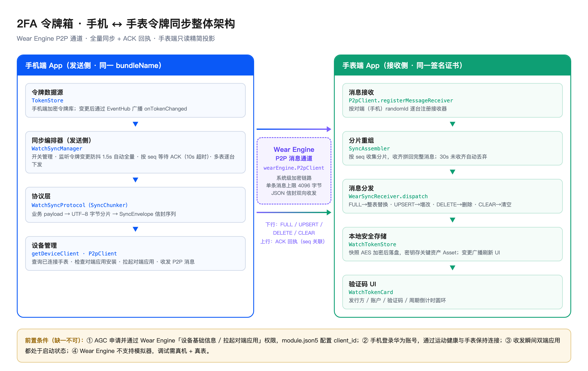Screen dimensions: 588x371
Task: Click the "wearEngine.P2pClient" code label
Action: (294, 168)
